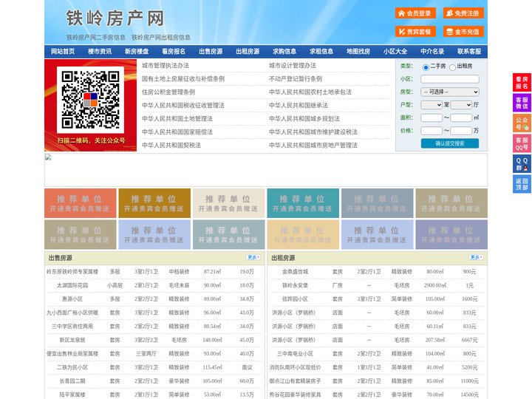Open the 中华人民共和国继承法 link

[299, 105]
